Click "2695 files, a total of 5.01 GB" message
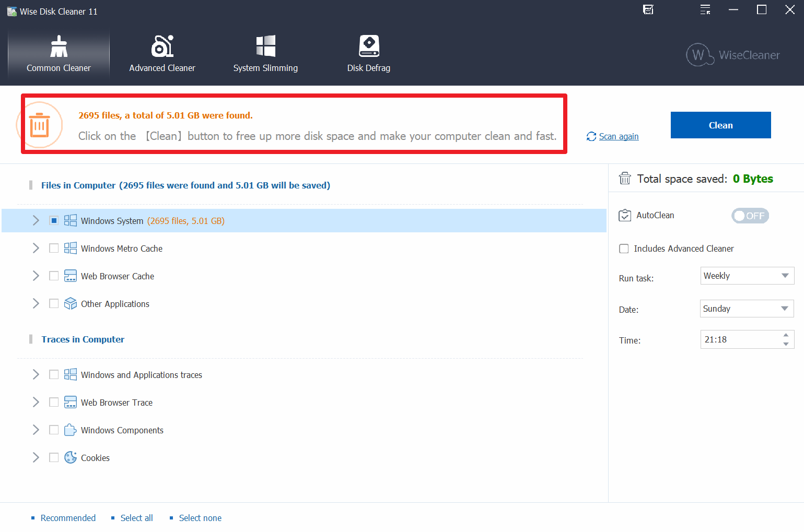Screen dimensions: 804x532 [166, 115]
